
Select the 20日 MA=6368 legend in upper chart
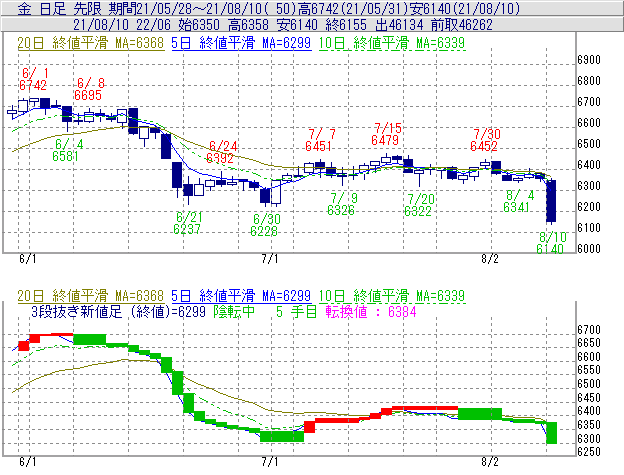tap(91, 43)
